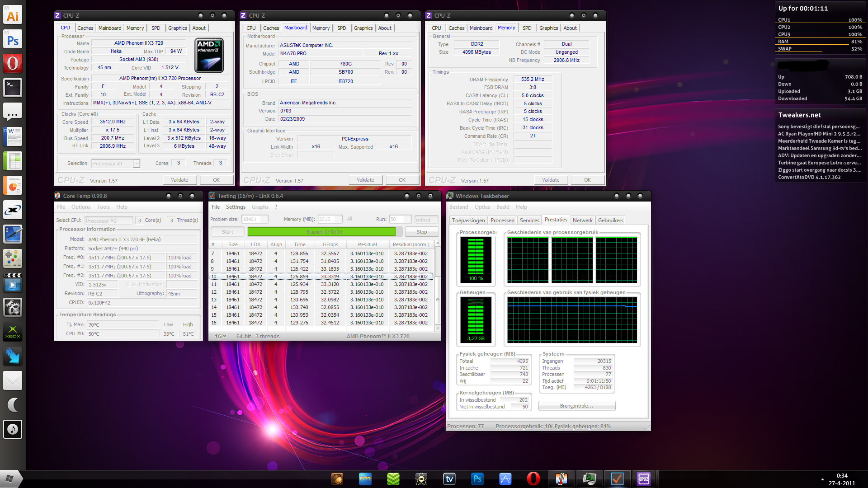Open the Settings menu in LinX

click(x=236, y=207)
